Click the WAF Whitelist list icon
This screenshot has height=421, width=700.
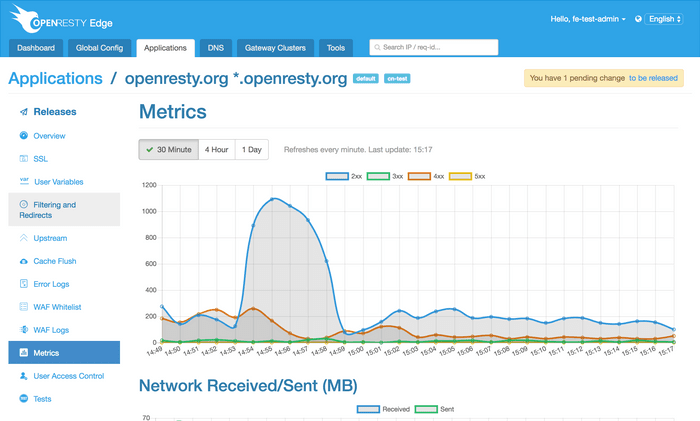(24, 307)
